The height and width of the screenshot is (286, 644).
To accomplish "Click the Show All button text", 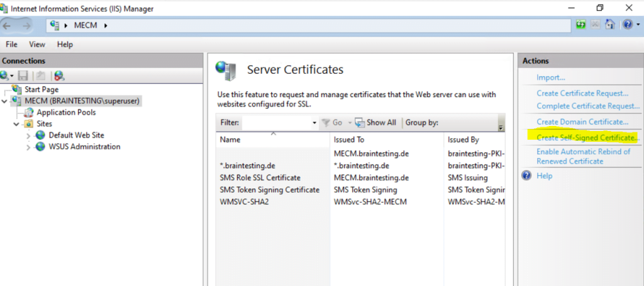I will [x=381, y=122].
